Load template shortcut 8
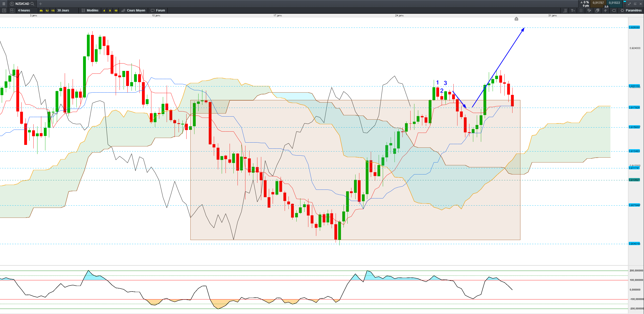This screenshot has height=314, width=644. click(110, 10)
